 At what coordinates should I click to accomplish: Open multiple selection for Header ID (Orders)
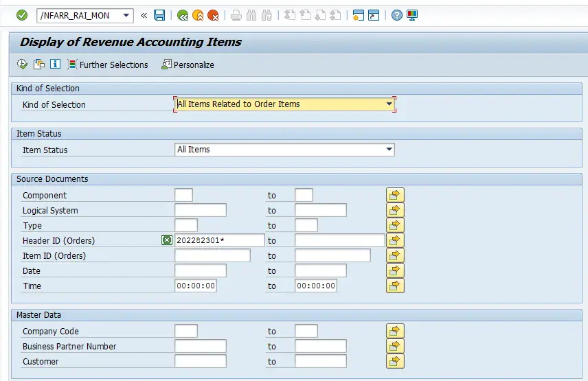[x=395, y=240]
